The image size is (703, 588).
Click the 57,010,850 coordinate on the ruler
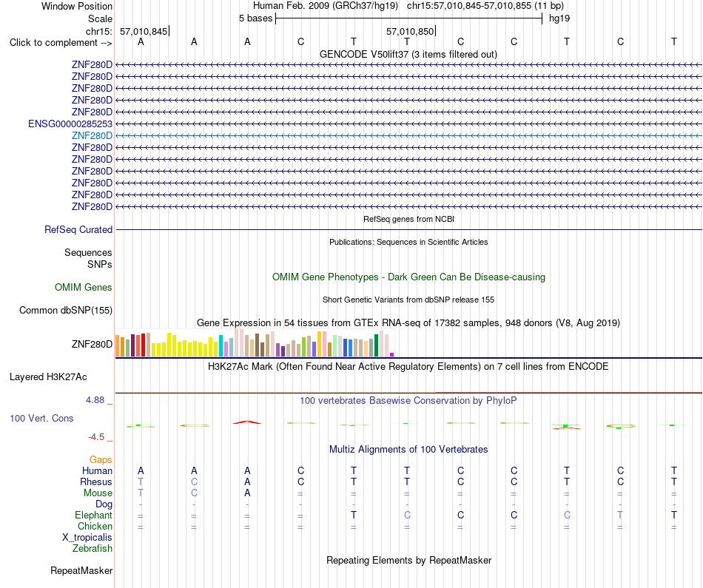pos(410,31)
